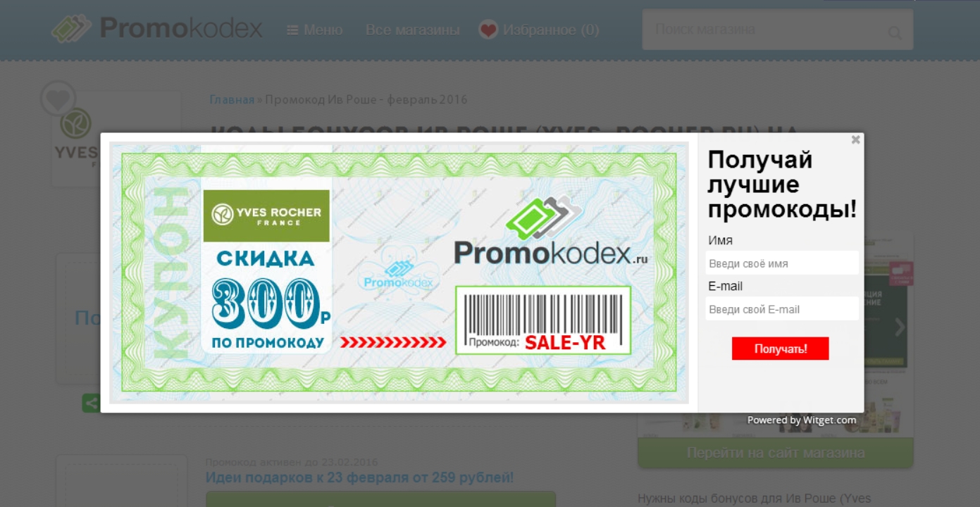The width and height of the screenshot is (980, 507).
Task: Focus the Имя name input field
Action: [782, 263]
